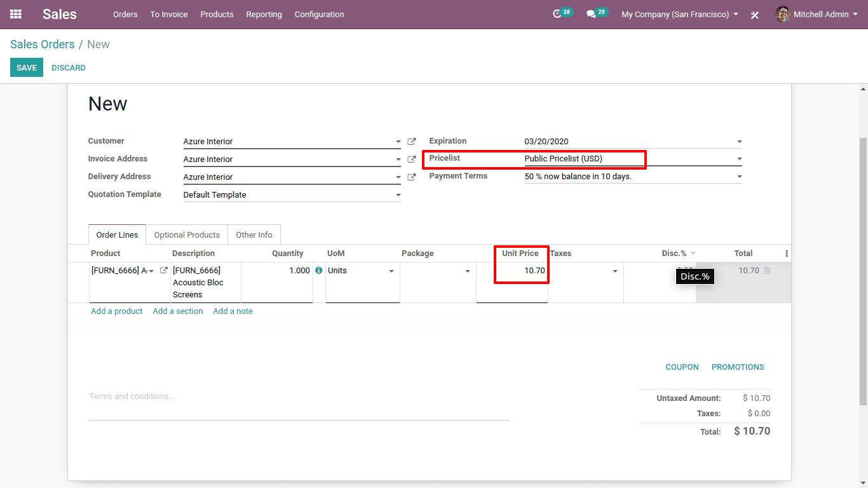Screen dimensions: 868x488
Task: Go back to Sales Orders breadcrumb
Action: coord(43,44)
